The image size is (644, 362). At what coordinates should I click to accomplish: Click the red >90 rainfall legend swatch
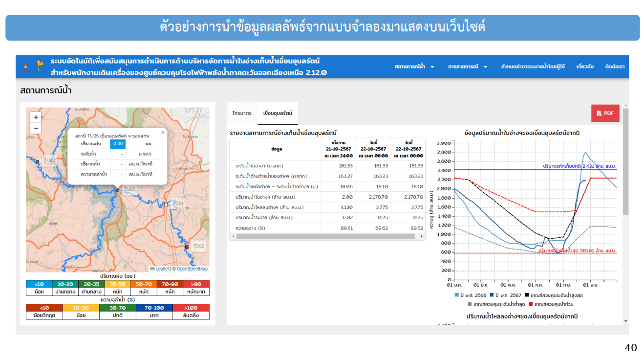click(196, 284)
